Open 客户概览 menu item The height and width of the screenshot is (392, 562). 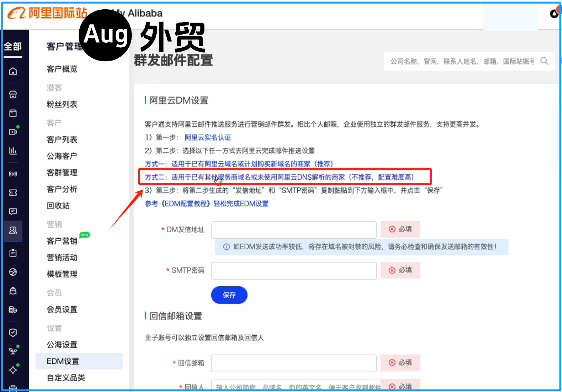click(x=62, y=69)
